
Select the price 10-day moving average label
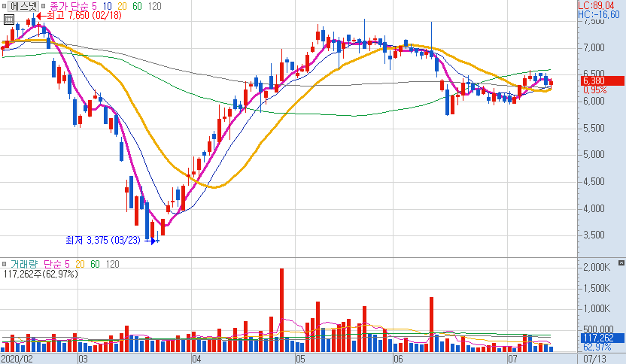pyautogui.click(x=107, y=6)
